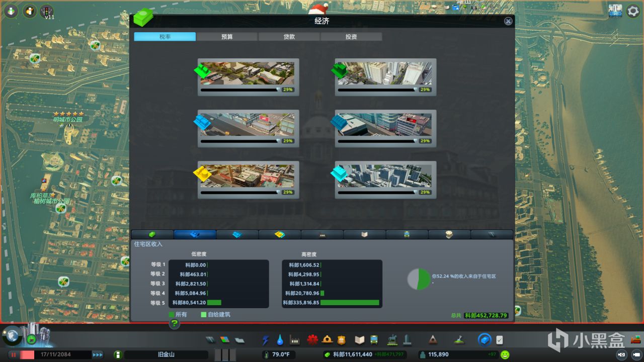Open the pyramid monuments menu

(x=433, y=340)
